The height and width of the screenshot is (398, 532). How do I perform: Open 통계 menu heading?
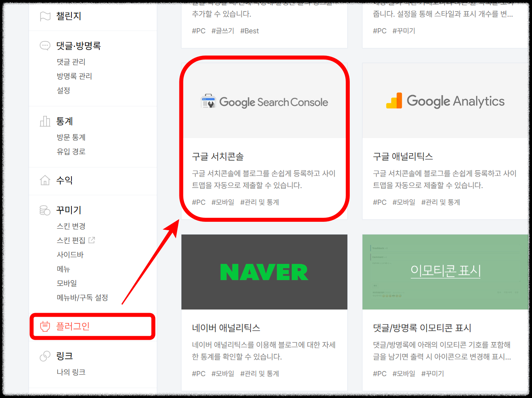65,121
